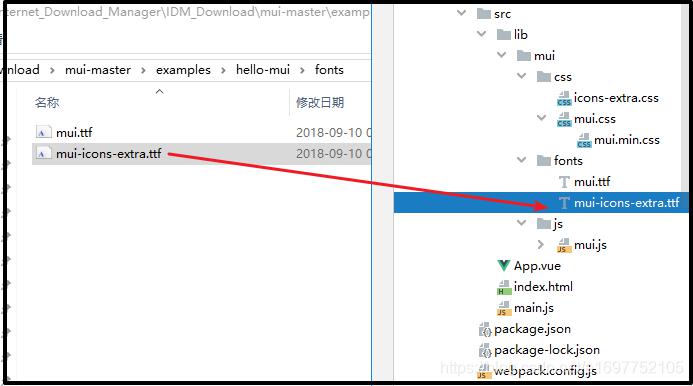
Task: Collapse the lib folder chevron
Action: (x=481, y=34)
